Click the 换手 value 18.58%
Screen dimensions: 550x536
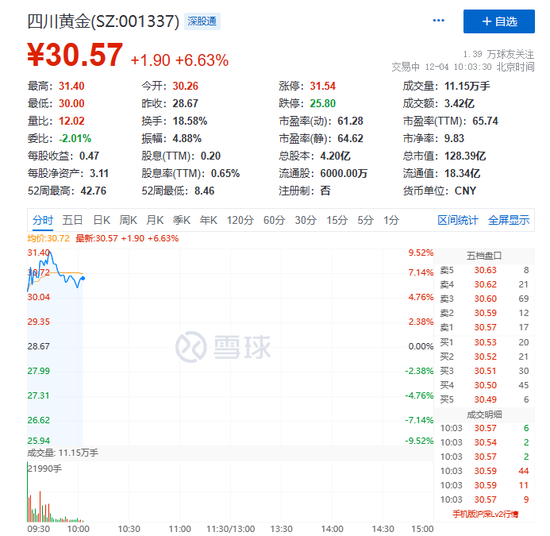190,121
